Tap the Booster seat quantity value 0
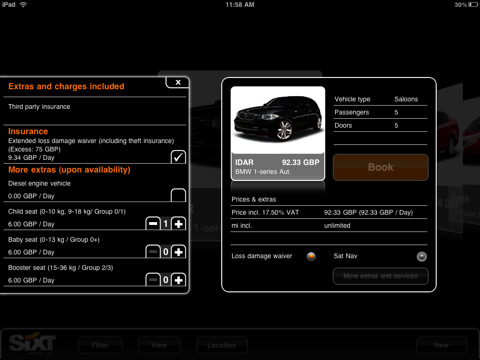The width and height of the screenshot is (480, 360). (x=166, y=280)
